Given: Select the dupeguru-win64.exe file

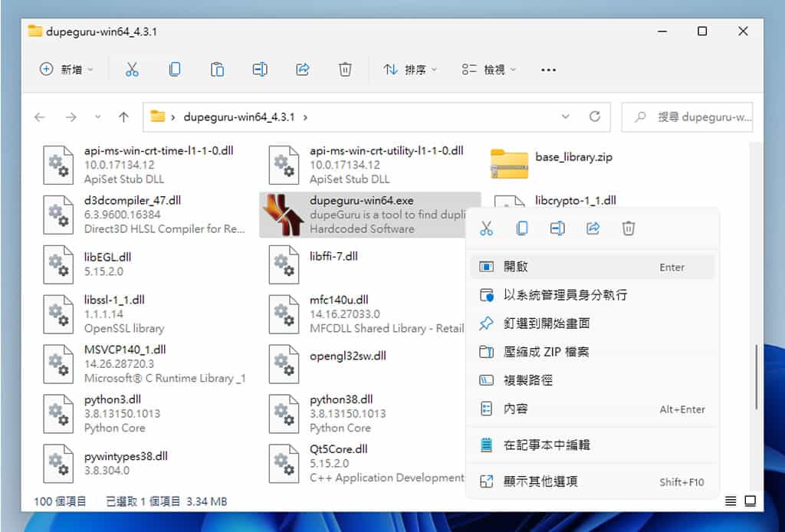Looking at the screenshot, I should click(370, 215).
